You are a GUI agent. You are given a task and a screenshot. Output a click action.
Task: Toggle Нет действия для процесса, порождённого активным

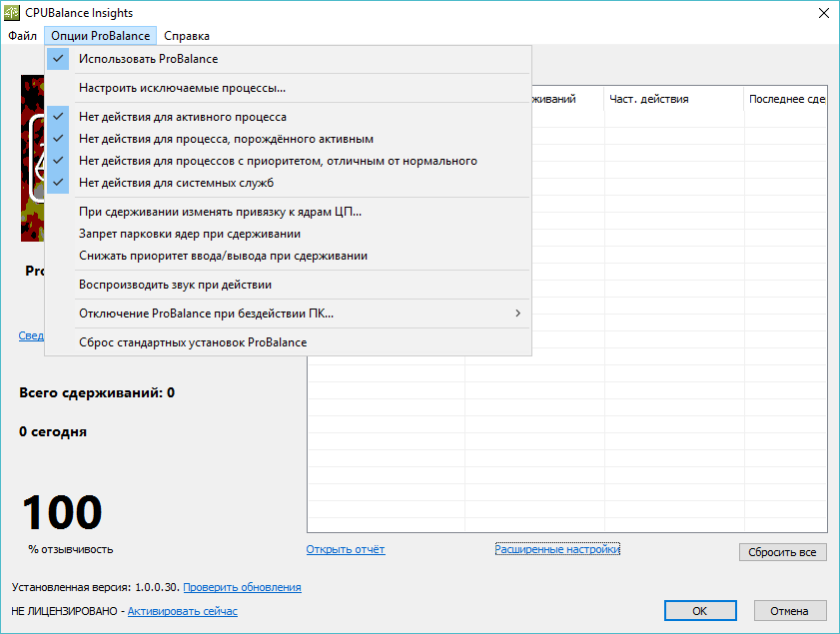(x=289, y=139)
